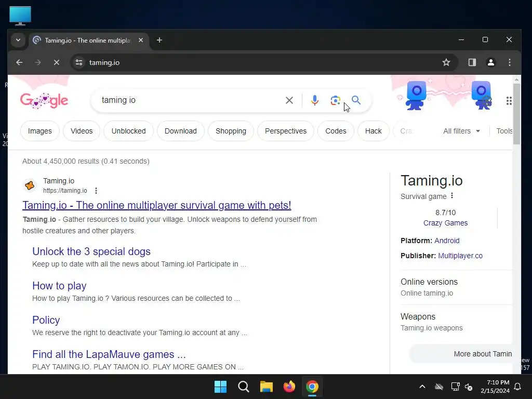
Task: Select the Codes filter chip
Action: (336, 131)
